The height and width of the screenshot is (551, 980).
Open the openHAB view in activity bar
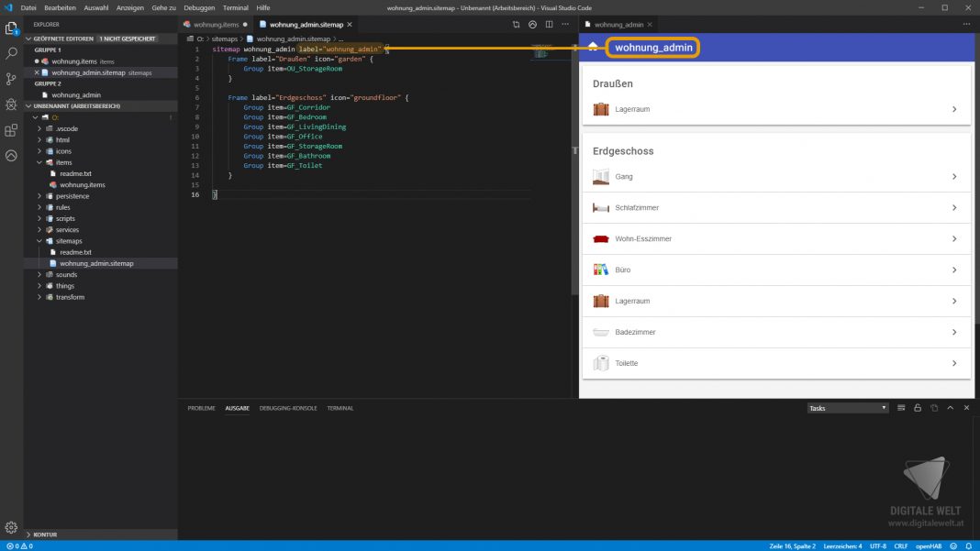click(x=11, y=156)
